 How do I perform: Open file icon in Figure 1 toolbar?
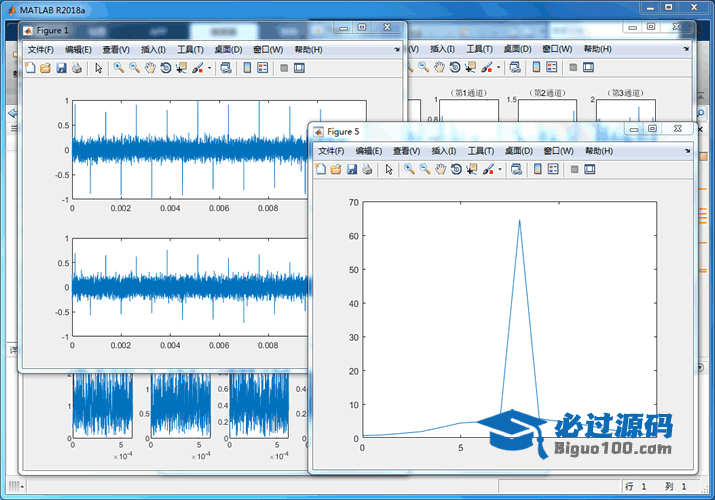45,68
